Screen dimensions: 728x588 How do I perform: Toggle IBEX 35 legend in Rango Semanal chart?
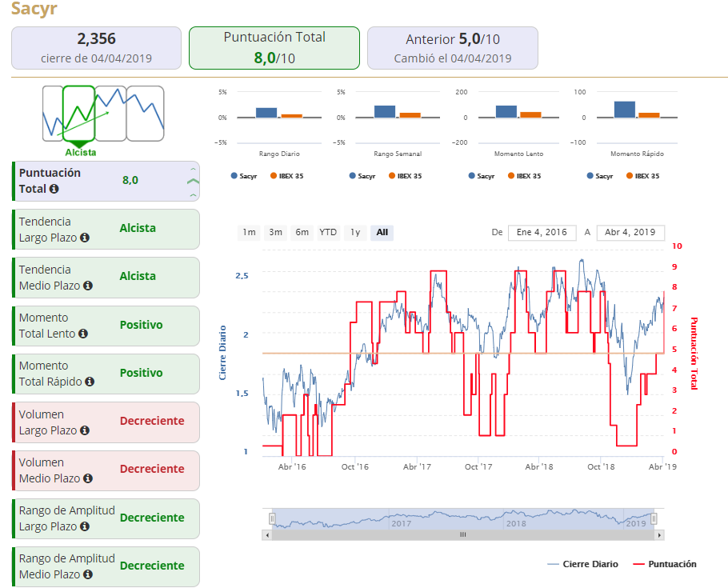[406, 176]
